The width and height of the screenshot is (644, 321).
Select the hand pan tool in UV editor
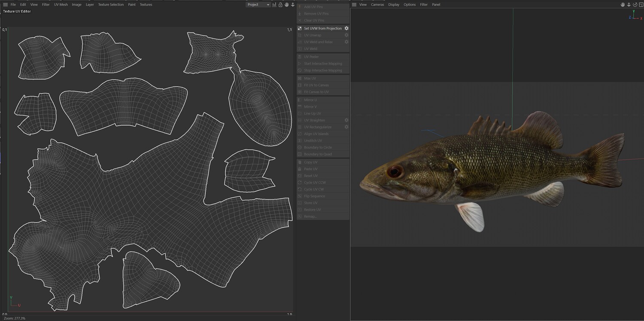[286, 5]
